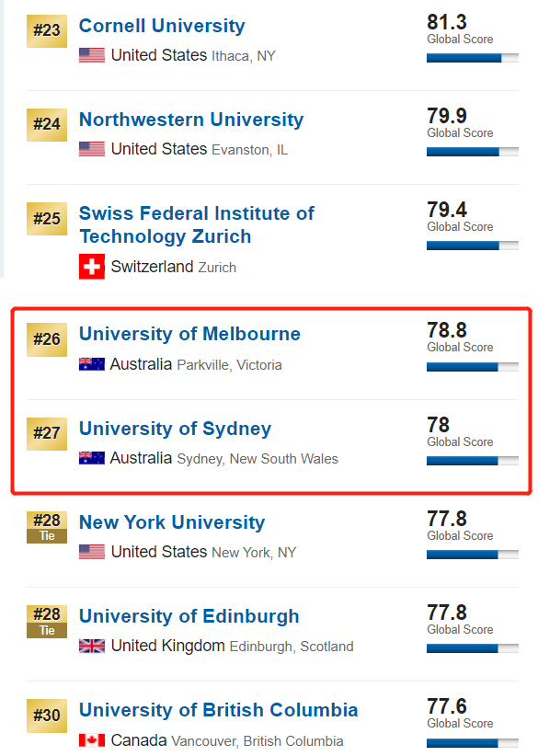Click Cornell's 81.3 global score bar
This screenshot has width=538, height=756.
pos(473,58)
